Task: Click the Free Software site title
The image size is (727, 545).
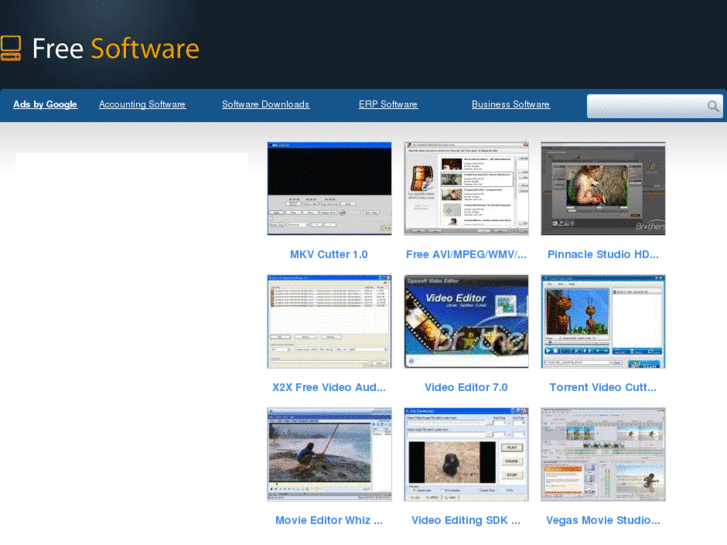Action: 116,49
